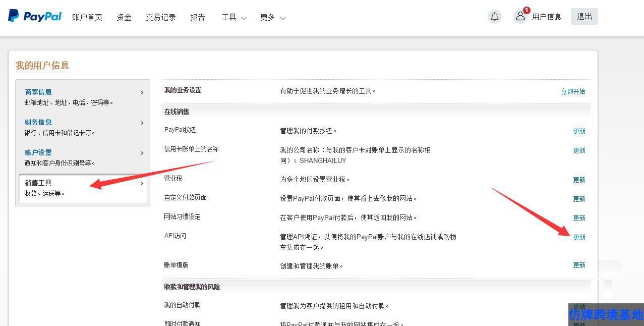Image resolution: width=644 pixels, height=326 pixels.
Task: Open the notifications bell icon
Action: click(495, 17)
